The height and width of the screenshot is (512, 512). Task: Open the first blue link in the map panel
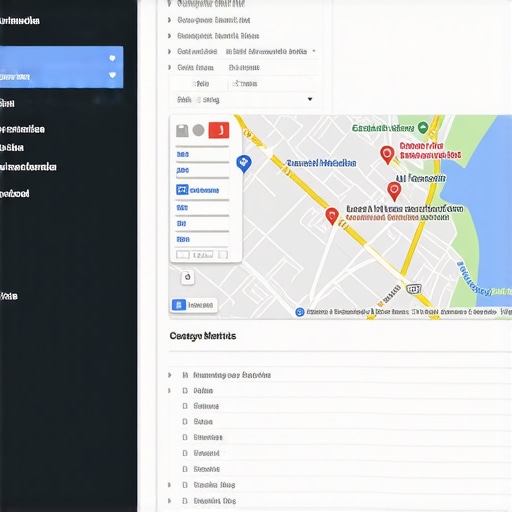[x=183, y=154]
